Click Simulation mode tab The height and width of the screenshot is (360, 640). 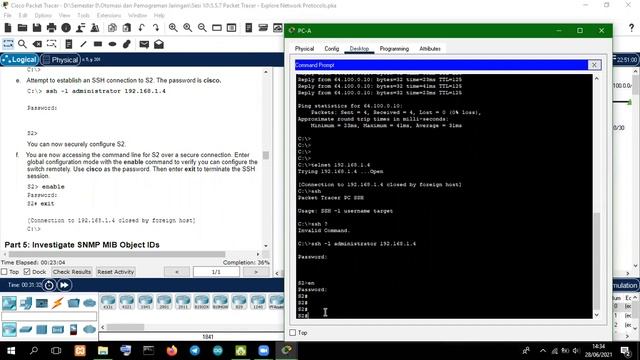click(x=625, y=285)
